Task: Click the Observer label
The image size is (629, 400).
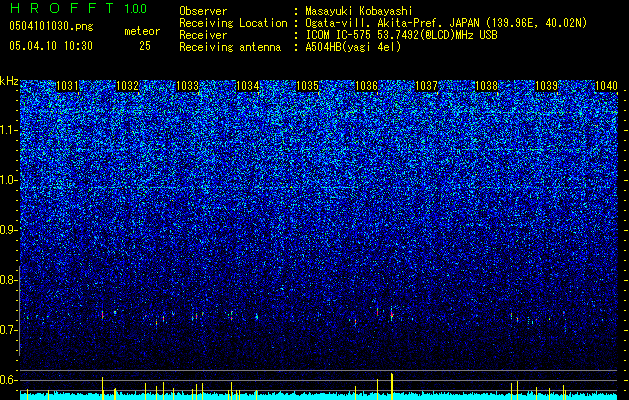Action: 203,11
